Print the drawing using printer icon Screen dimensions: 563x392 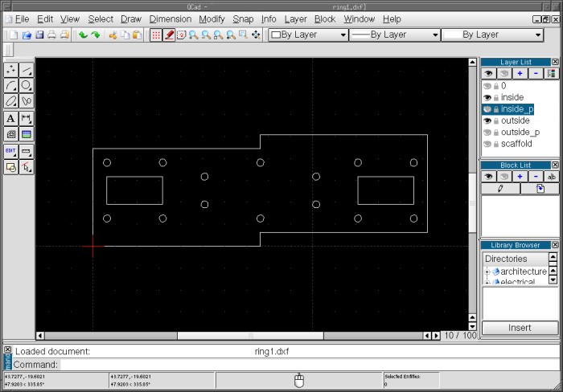(x=52, y=35)
